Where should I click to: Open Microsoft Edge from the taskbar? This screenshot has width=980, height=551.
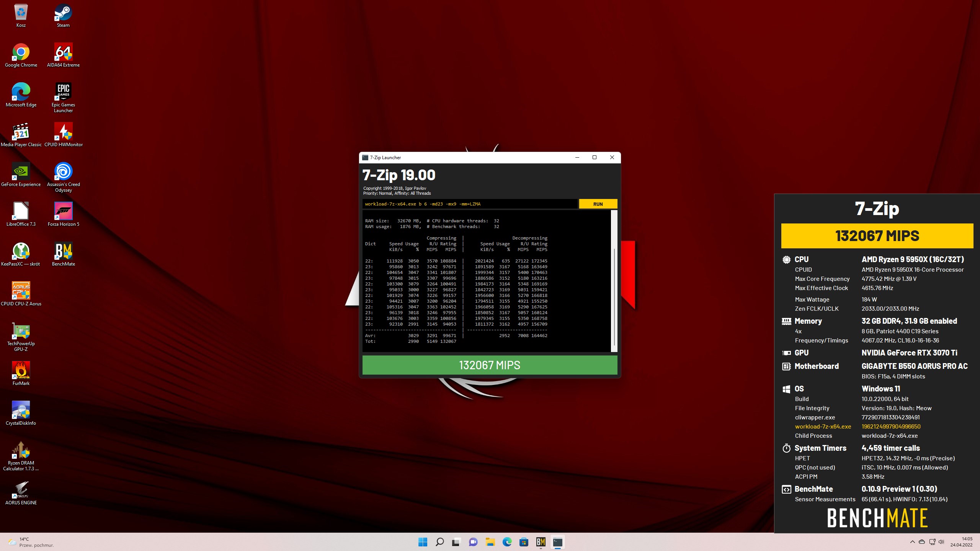507,542
